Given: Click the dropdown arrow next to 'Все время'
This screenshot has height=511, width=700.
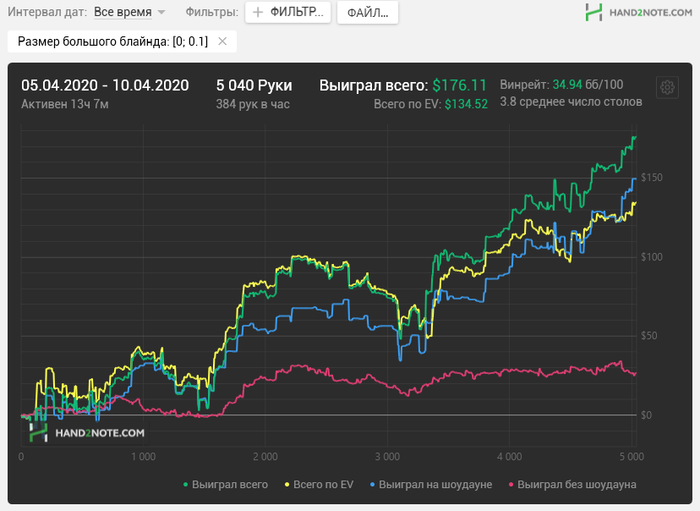Looking at the screenshot, I should pyautogui.click(x=162, y=12).
